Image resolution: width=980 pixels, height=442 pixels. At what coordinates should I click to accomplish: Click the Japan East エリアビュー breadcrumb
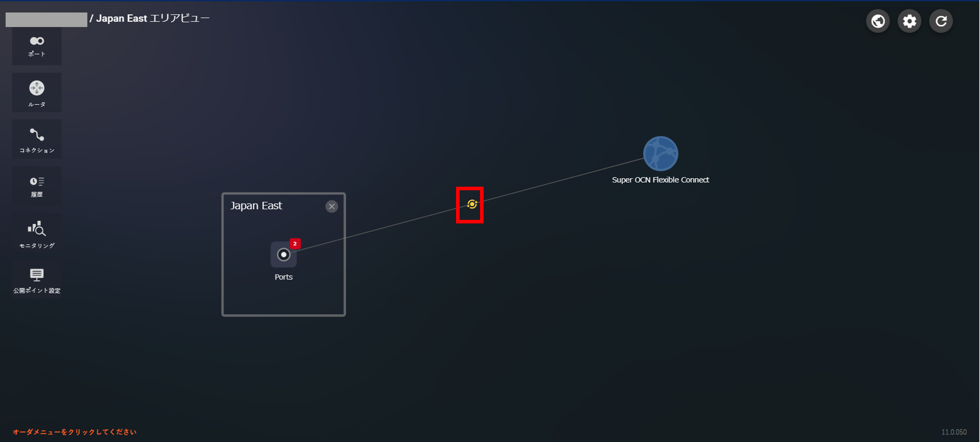[x=152, y=19]
